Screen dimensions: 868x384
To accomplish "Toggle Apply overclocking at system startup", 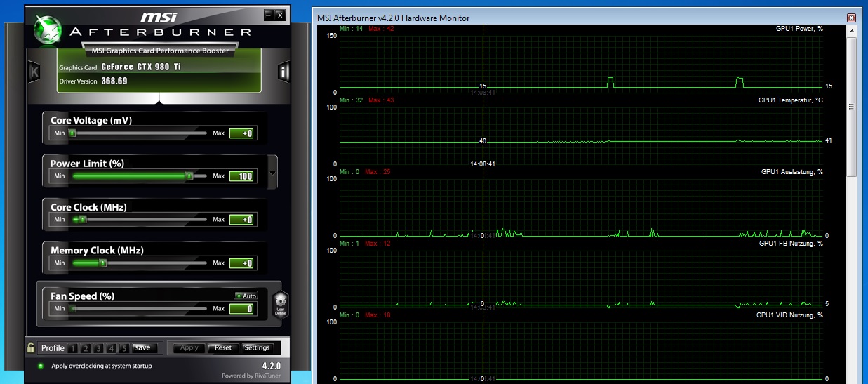I will click(x=41, y=366).
